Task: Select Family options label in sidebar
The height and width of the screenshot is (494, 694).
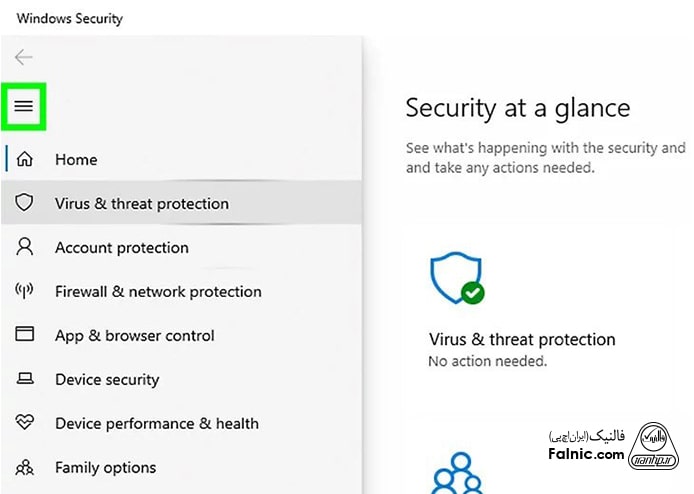Action: click(106, 468)
